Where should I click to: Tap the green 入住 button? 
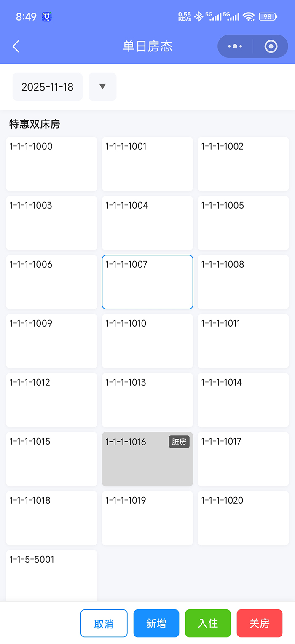click(208, 623)
